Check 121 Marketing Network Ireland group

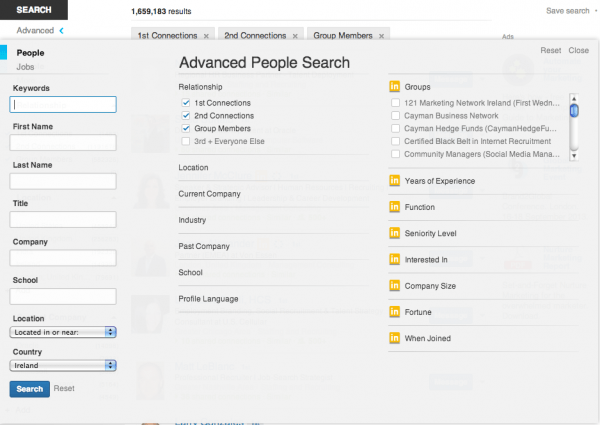click(x=396, y=103)
